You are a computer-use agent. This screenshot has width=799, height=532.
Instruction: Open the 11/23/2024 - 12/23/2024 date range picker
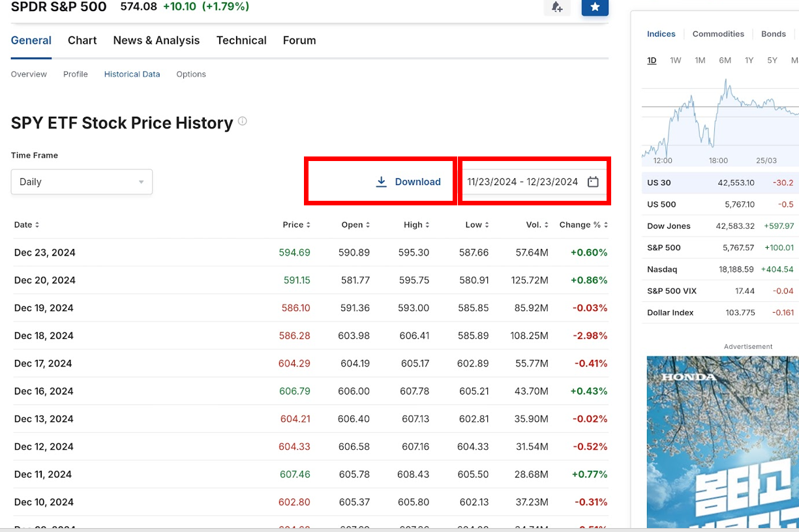[534, 182]
